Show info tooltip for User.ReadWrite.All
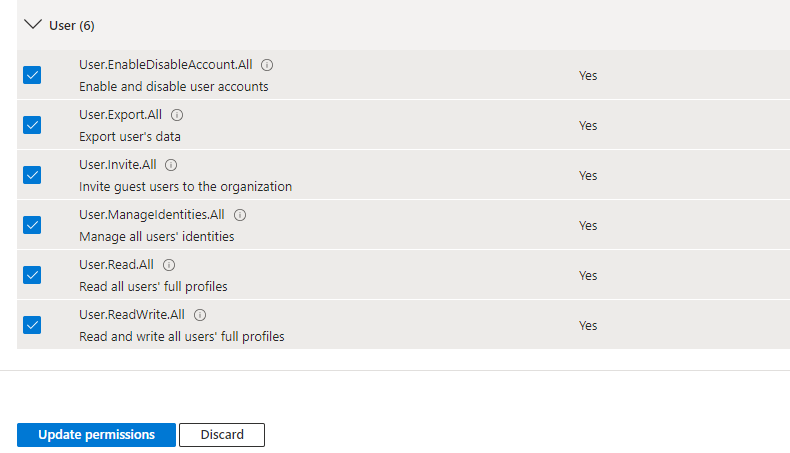790x453 pixels. tap(200, 315)
